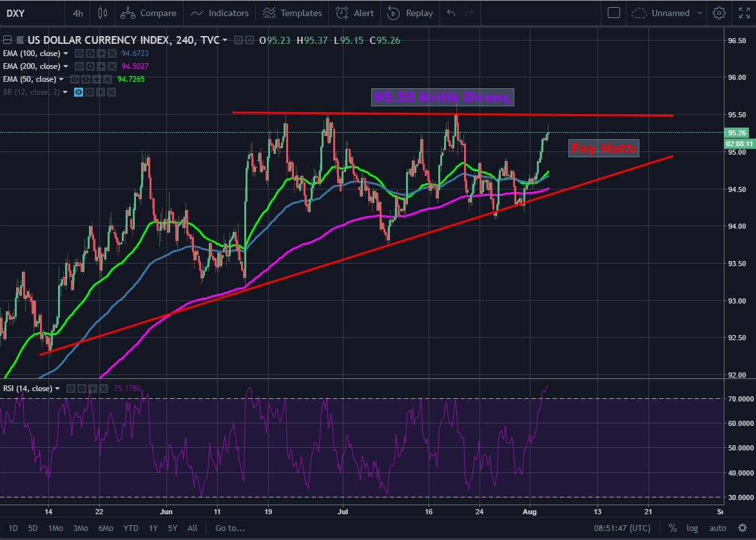Toggle log scale on price axis
Viewport: 756px width, 540px height.
692,528
